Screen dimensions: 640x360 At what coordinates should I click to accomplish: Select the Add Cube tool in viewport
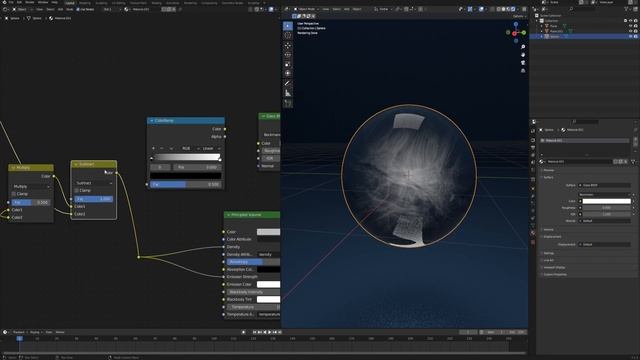(x=288, y=103)
